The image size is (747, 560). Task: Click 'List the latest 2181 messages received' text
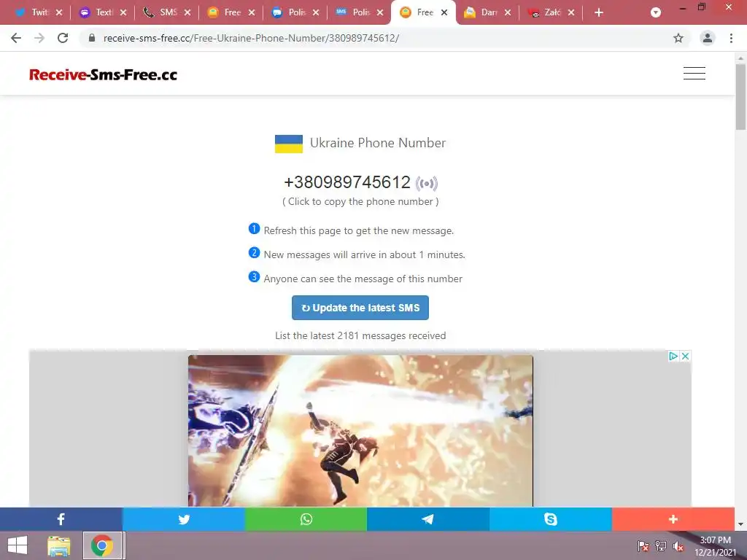tap(360, 335)
